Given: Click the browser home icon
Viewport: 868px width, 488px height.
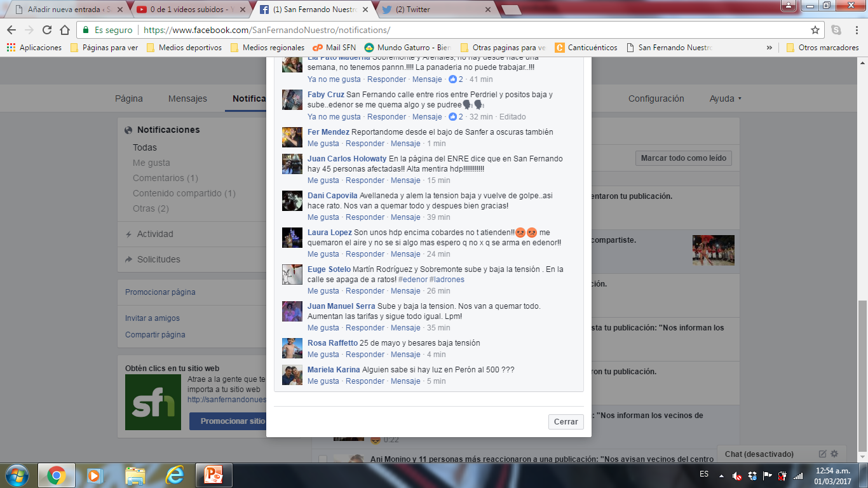Looking at the screenshot, I should click(64, 30).
